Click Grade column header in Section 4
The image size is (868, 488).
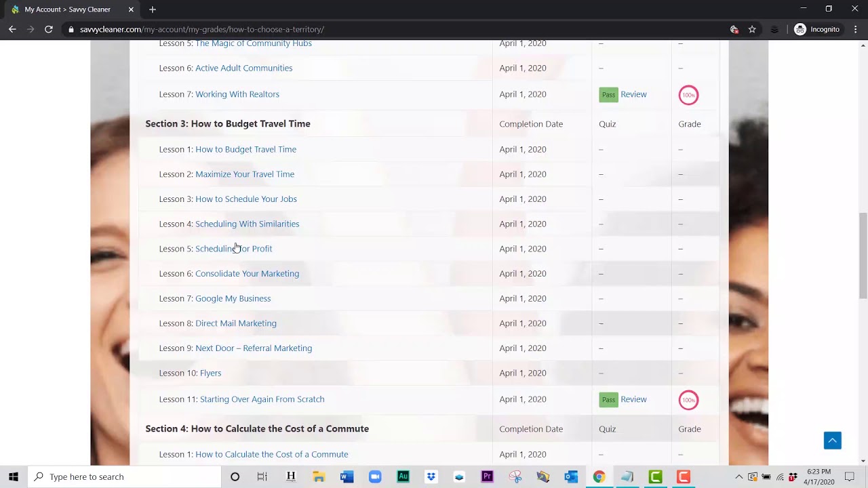pyautogui.click(x=690, y=429)
